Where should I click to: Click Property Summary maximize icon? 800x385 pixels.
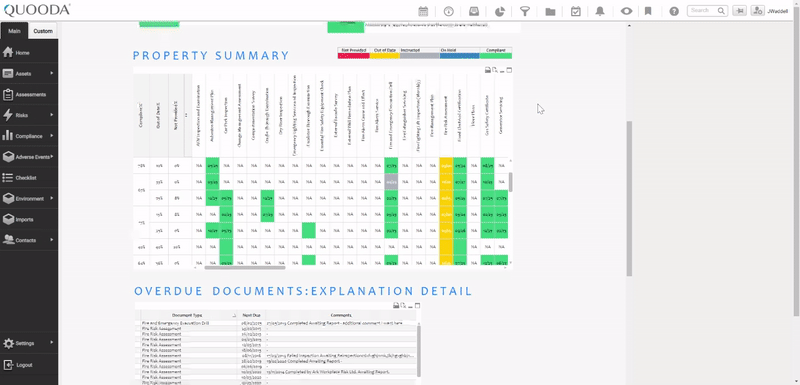(x=509, y=70)
